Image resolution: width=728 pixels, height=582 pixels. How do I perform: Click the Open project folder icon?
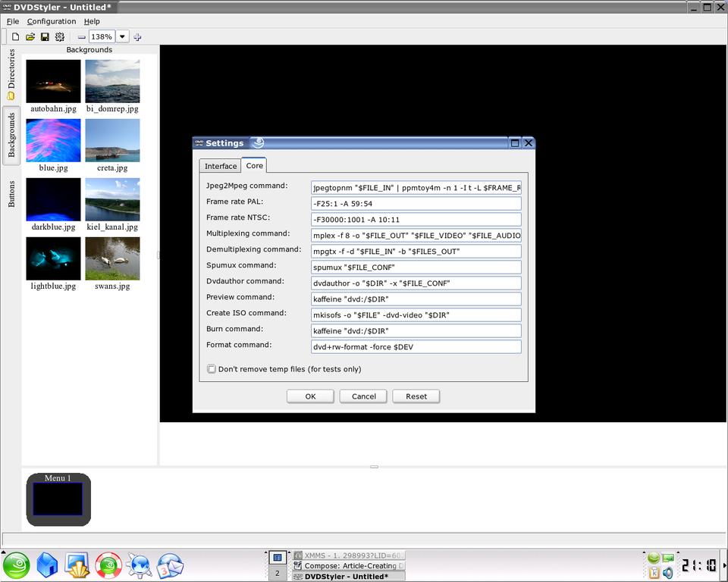click(30, 36)
